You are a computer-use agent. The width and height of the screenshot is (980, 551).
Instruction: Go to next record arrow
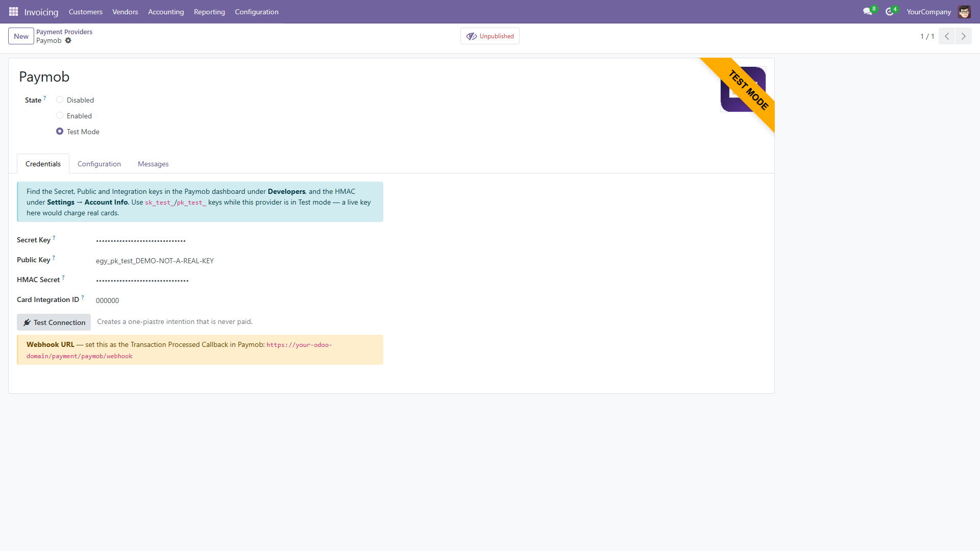(x=964, y=36)
